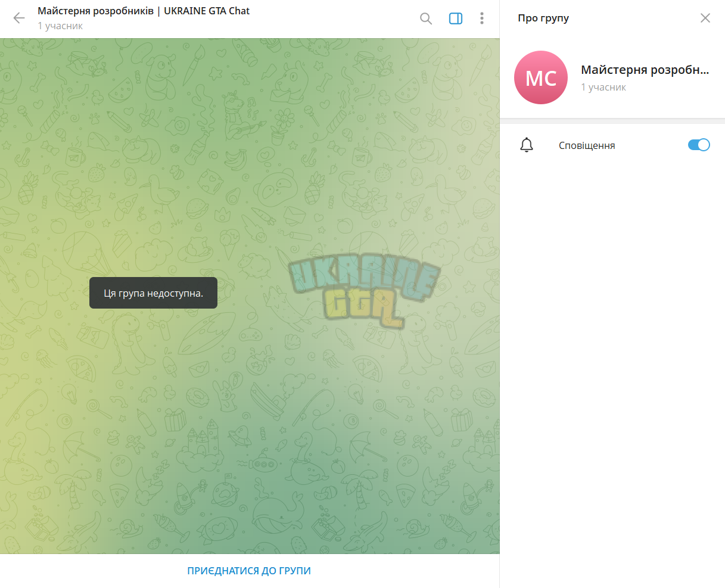
Task: Go back using the left arrow icon
Action: click(x=19, y=18)
